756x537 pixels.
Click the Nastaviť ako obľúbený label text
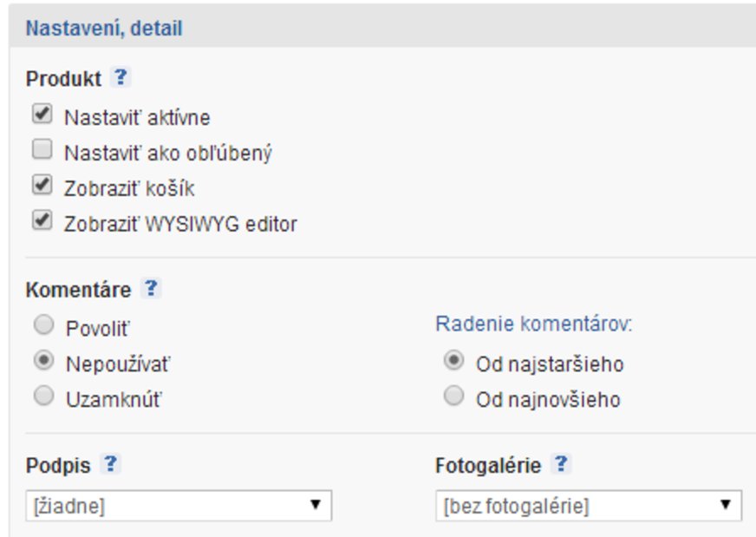pos(168,154)
